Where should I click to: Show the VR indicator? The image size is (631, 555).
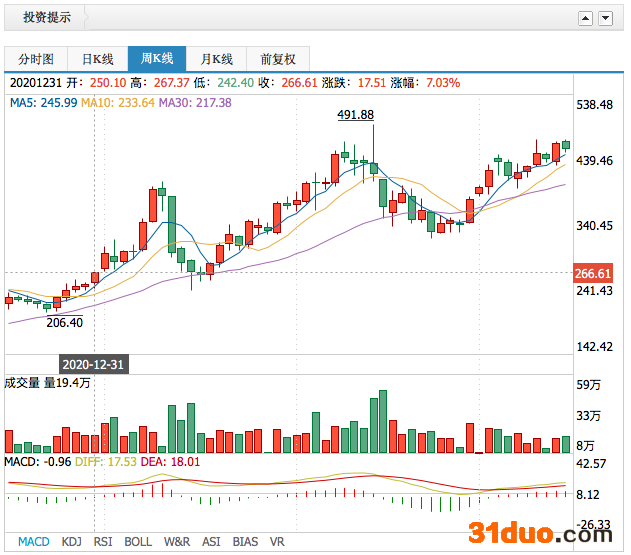tap(277, 542)
